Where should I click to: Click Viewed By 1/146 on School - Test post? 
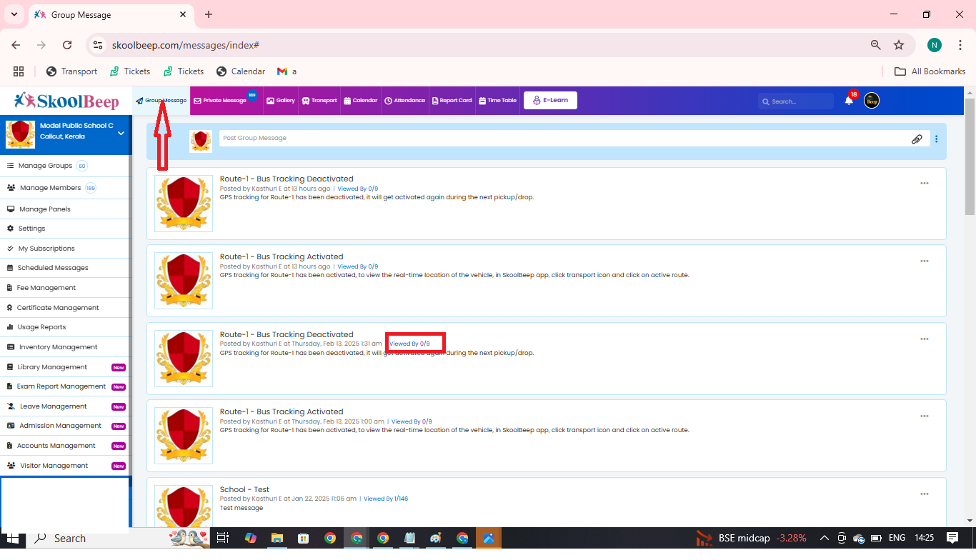point(386,499)
